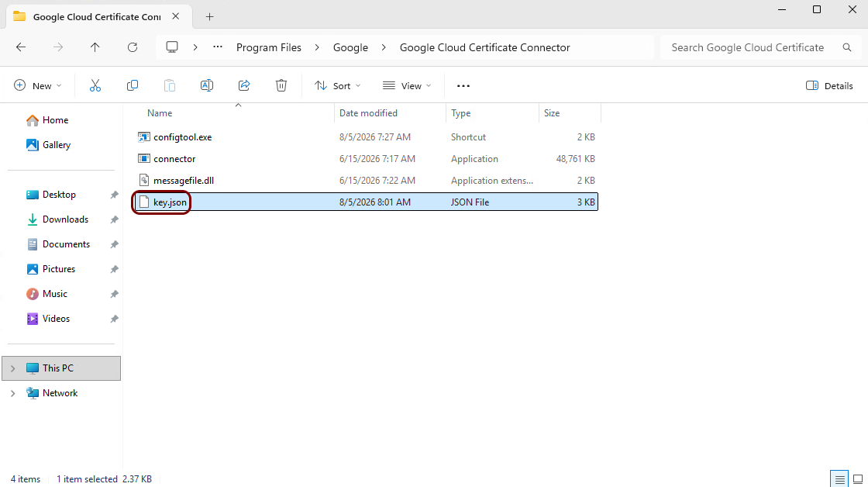Click the Cut scissors icon
The height and width of the screenshot is (487, 868).
click(x=95, y=85)
